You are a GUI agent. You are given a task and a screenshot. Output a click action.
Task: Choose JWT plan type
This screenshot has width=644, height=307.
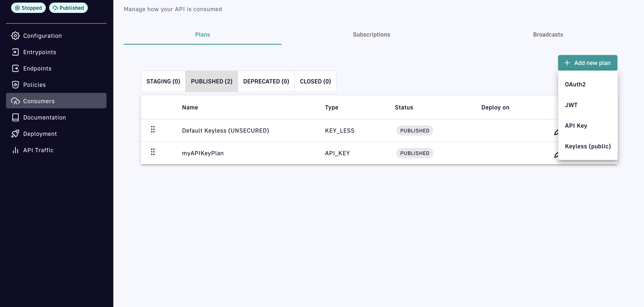coord(588,105)
